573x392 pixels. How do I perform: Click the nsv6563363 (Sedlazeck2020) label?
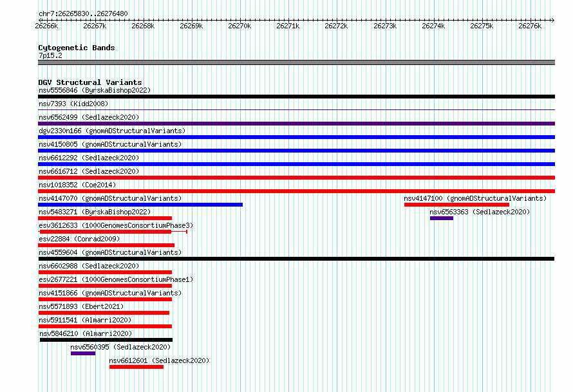pyautogui.click(x=480, y=212)
